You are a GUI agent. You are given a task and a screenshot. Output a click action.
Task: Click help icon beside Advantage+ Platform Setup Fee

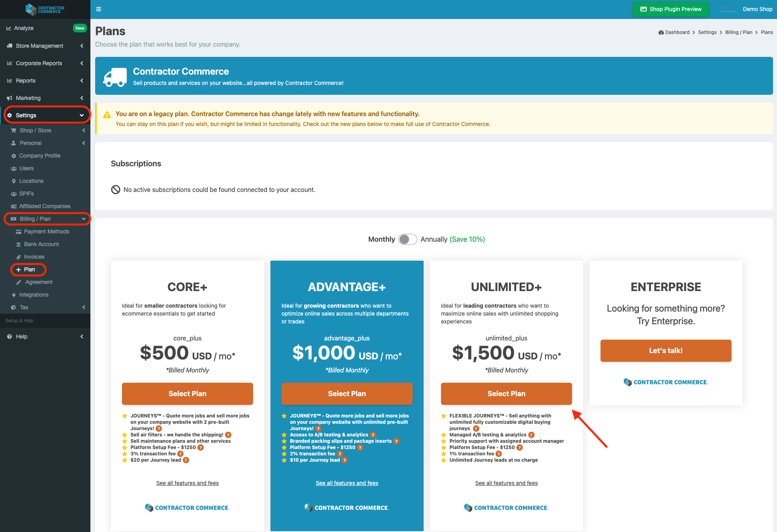click(360, 447)
